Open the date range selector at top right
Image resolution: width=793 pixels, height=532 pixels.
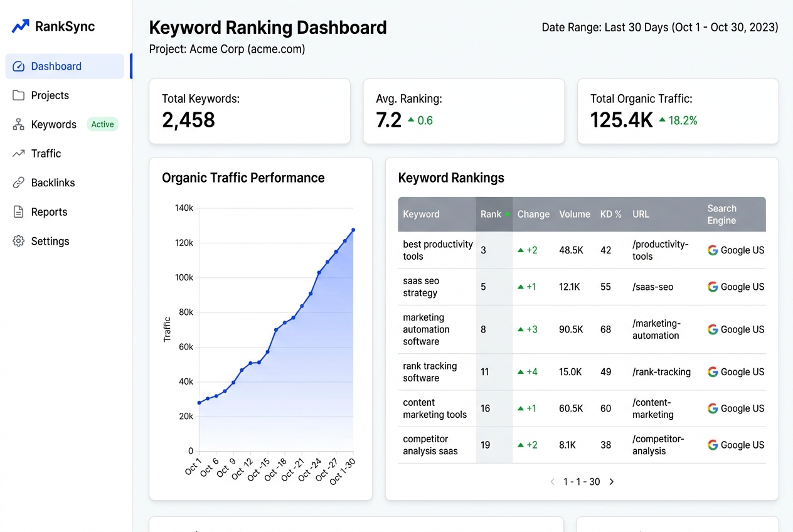pos(660,28)
